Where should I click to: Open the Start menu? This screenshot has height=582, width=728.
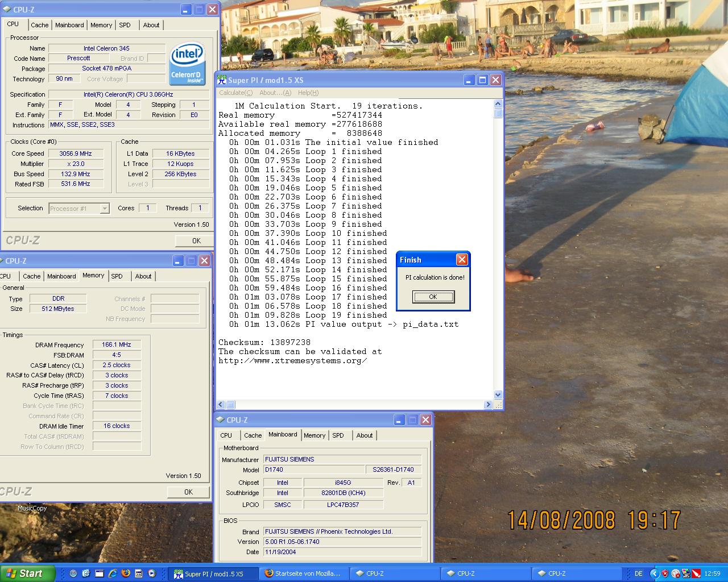(27, 573)
